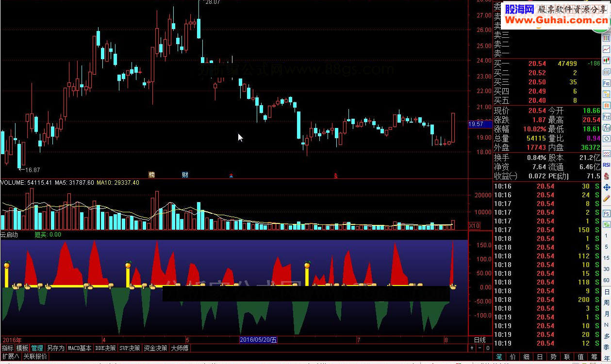Select the DDE决策 tab
Screen dimensions: 611x364
(105, 348)
